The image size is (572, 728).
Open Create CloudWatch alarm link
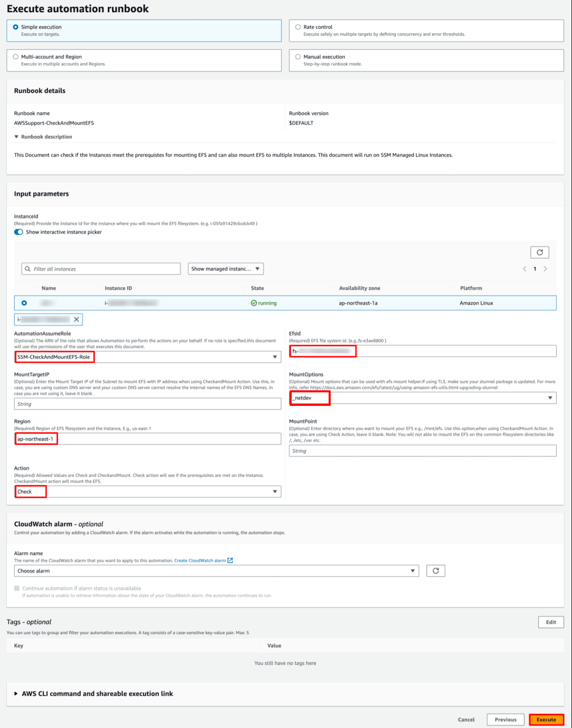pyautogui.click(x=203, y=561)
